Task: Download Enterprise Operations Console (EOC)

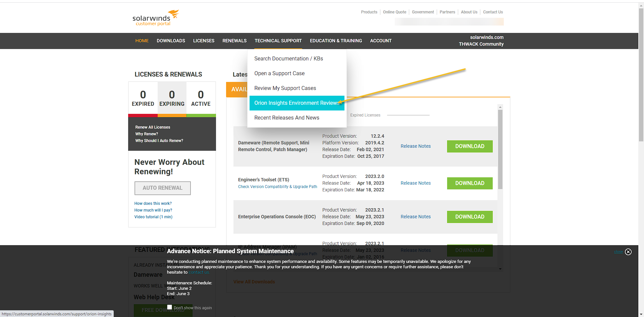Action: (470, 217)
